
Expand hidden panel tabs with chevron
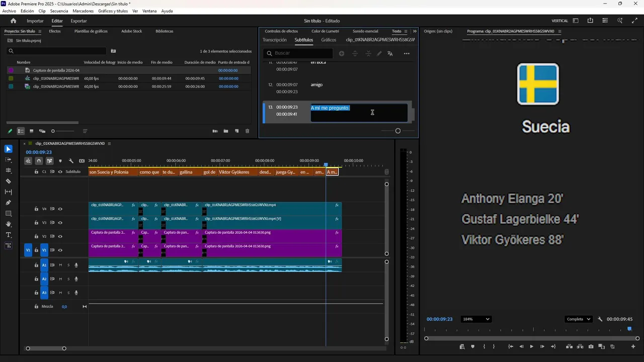[415, 31]
